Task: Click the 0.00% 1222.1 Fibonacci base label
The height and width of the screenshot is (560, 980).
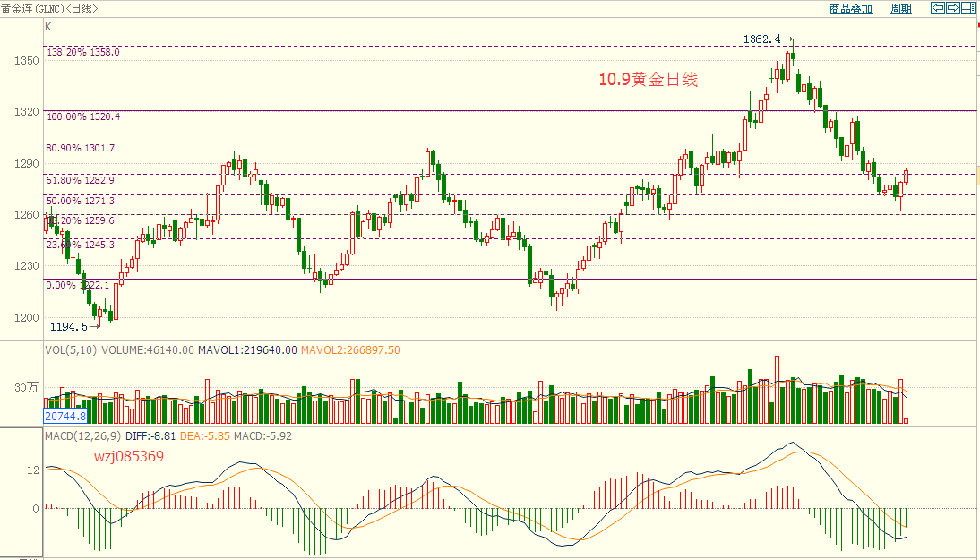Action: tap(78, 285)
